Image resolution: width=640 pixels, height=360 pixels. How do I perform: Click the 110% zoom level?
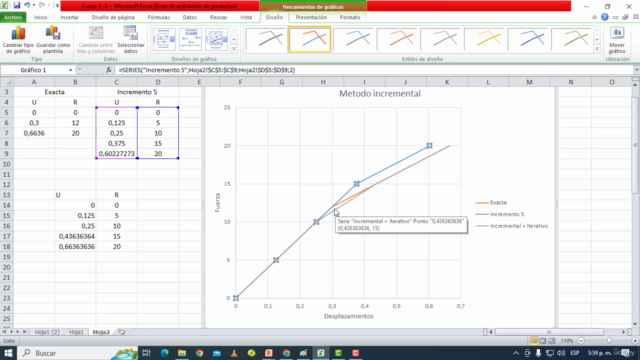tap(567, 341)
